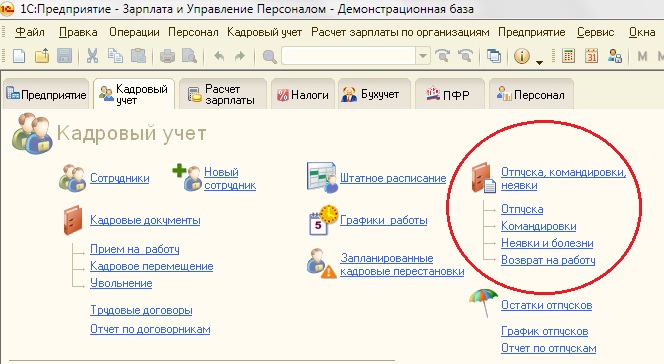This screenshot has height=364, width=664.
Task: Click the Undo arrow icon
Action: [x=219, y=56]
